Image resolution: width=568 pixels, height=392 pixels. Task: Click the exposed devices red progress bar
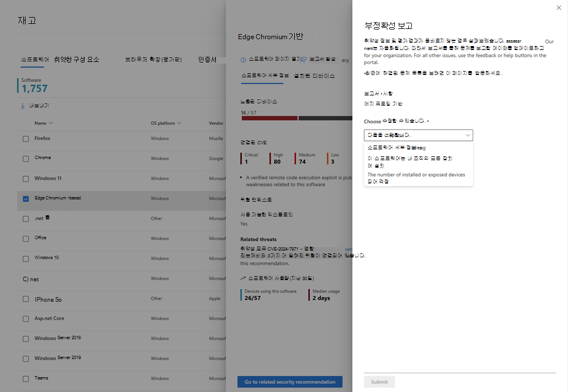pyautogui.click(x=269, y=118)
